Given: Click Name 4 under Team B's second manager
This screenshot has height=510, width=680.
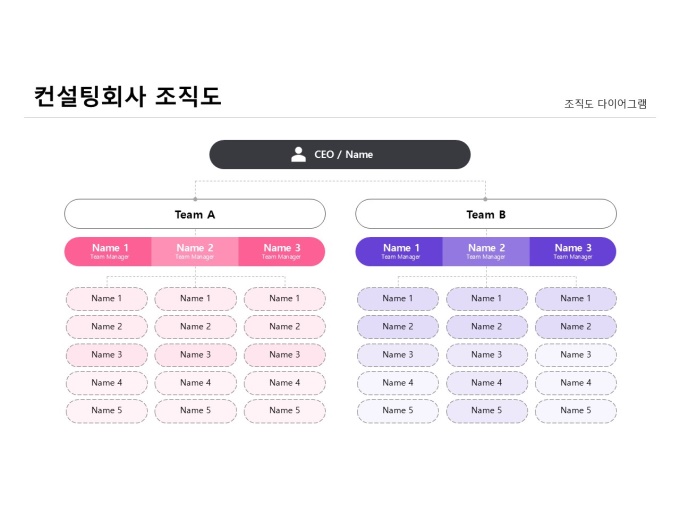Looking at the screenshot, I should (486, 382).
